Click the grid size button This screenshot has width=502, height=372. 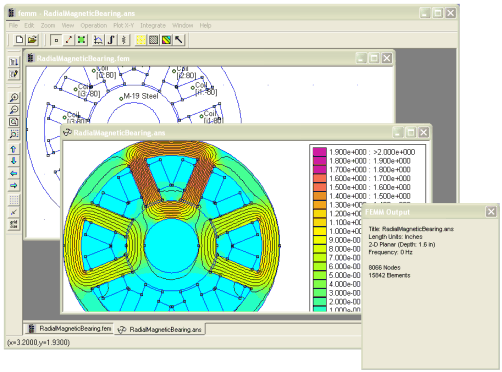tap(14, 224)
